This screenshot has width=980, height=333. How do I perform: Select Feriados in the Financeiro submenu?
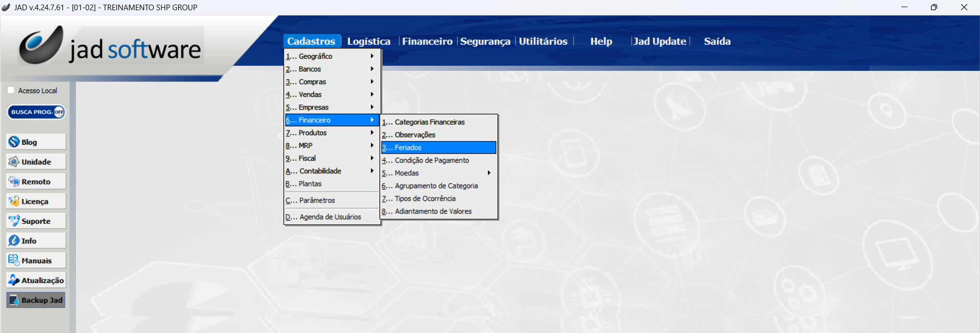(438, 147)
